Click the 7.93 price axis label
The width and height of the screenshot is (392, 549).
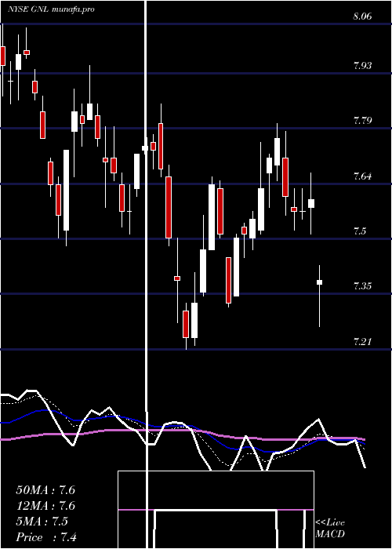[x=362, y=66]
